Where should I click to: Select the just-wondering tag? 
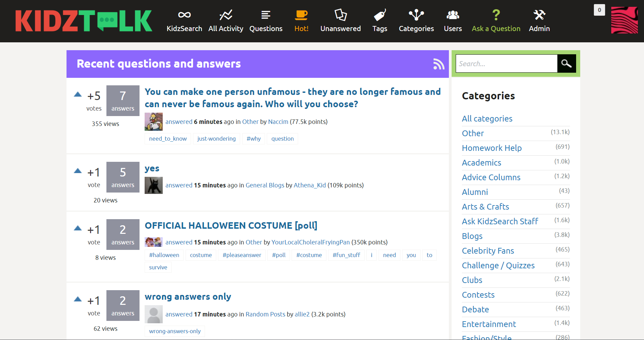(216, 139)
